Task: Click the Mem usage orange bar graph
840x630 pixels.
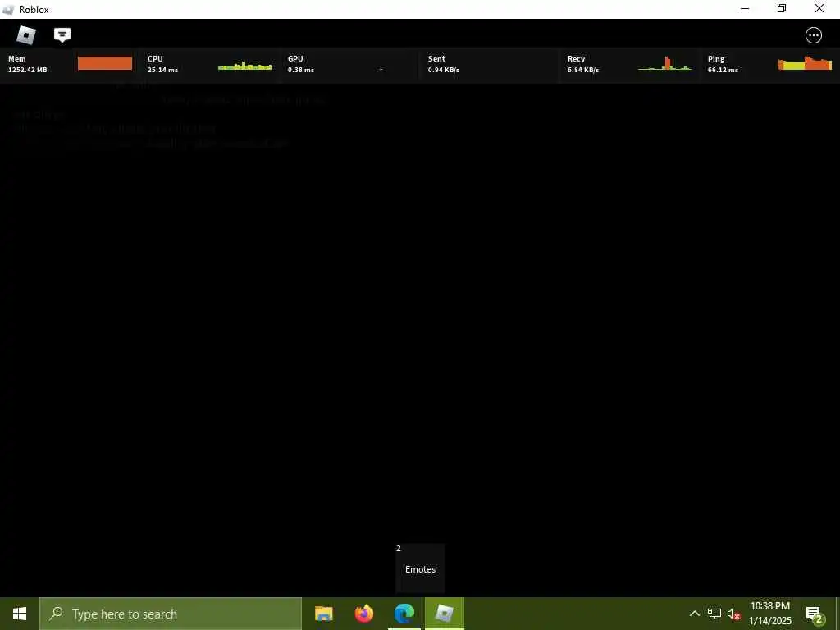Action: tap(105, 63)
